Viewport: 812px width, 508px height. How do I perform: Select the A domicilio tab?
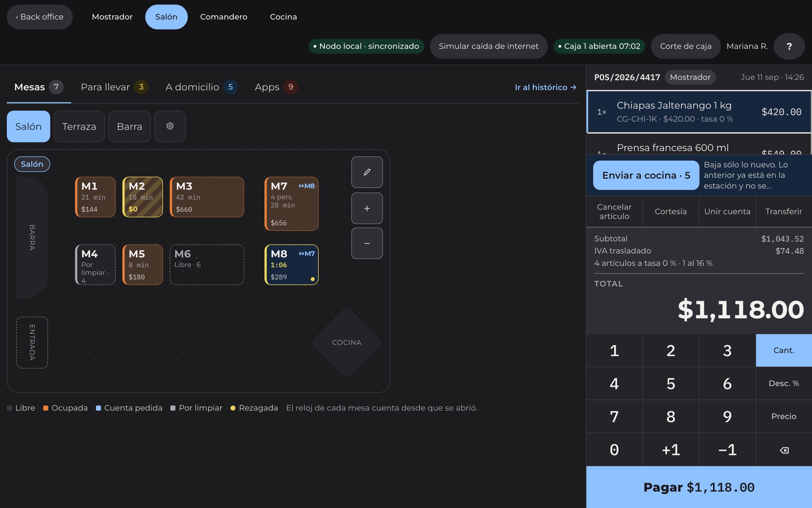click(x=201, y=87)
